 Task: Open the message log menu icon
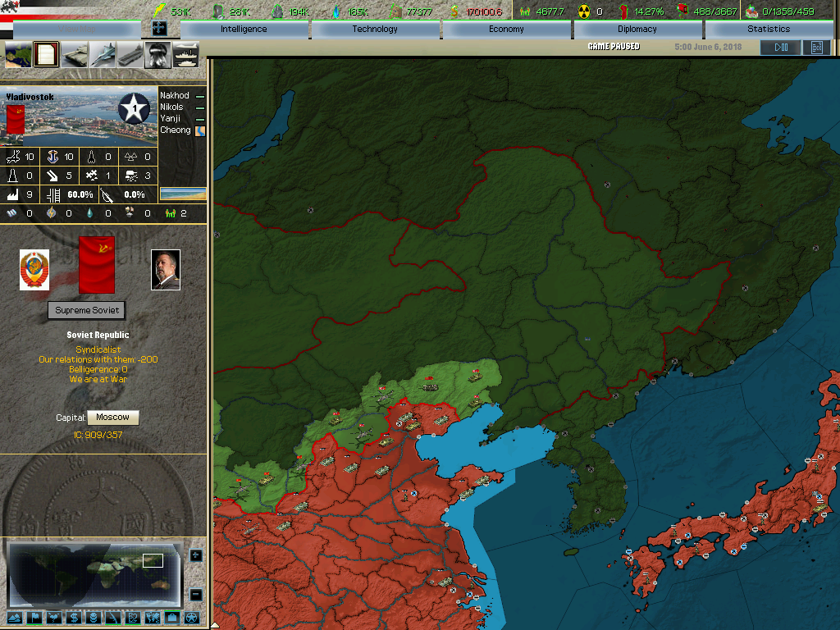pos(816,48)
